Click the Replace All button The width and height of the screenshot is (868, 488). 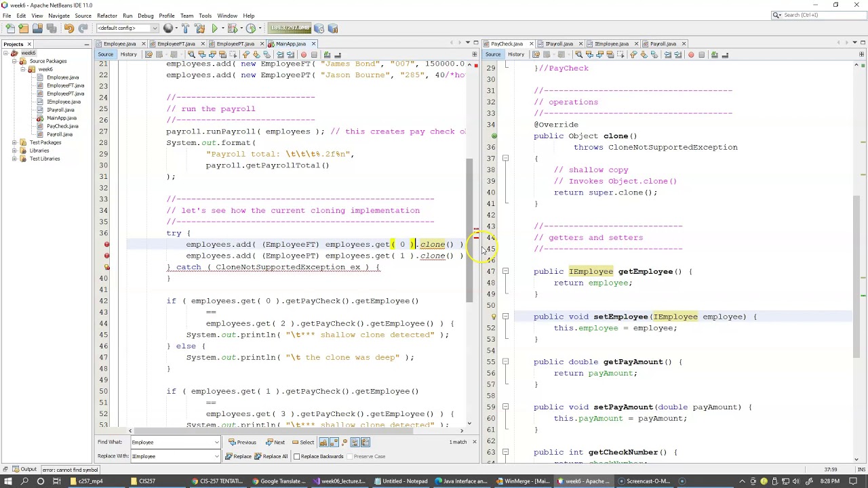271,456
